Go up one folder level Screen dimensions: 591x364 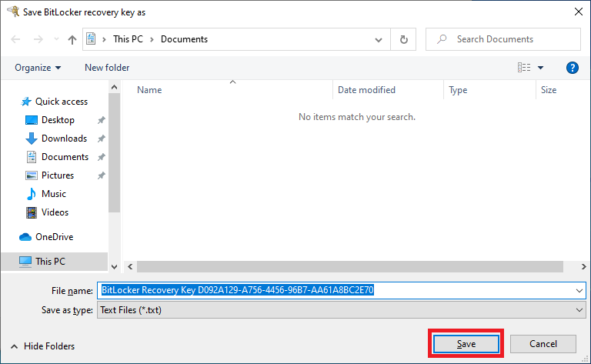72,39
